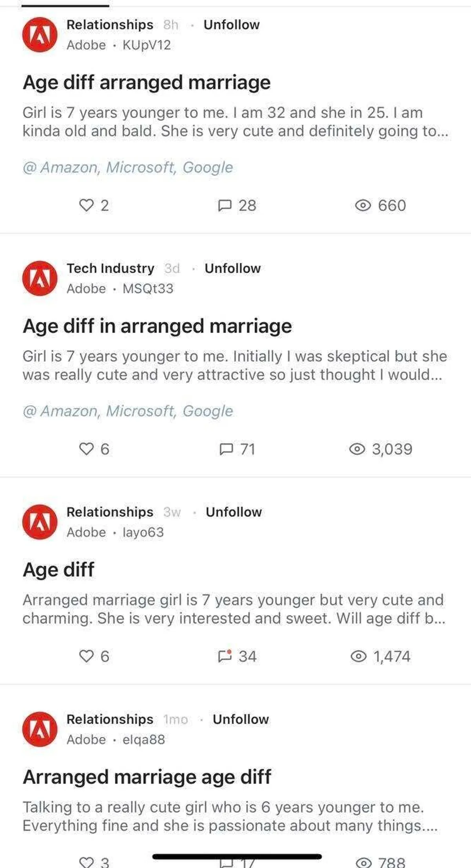Tap the Adobe logo avatar of KUpV12
471x868 pixels.
(40, 35)
